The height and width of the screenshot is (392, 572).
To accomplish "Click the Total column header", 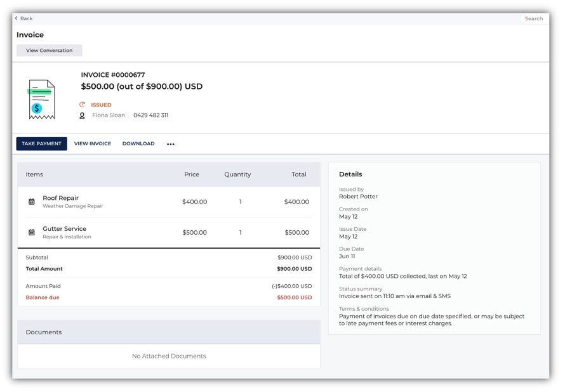I will tap(299, 174).
